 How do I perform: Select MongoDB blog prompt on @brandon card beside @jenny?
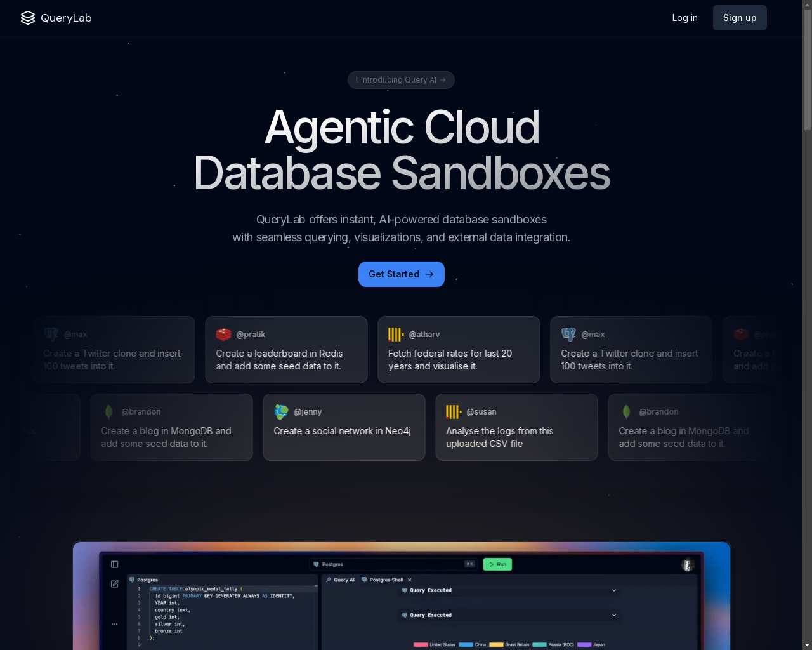[x=166, y=437]
